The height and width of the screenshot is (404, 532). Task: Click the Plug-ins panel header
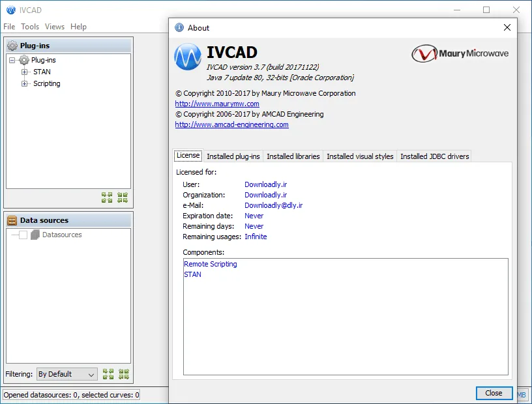tap(69, 46)
